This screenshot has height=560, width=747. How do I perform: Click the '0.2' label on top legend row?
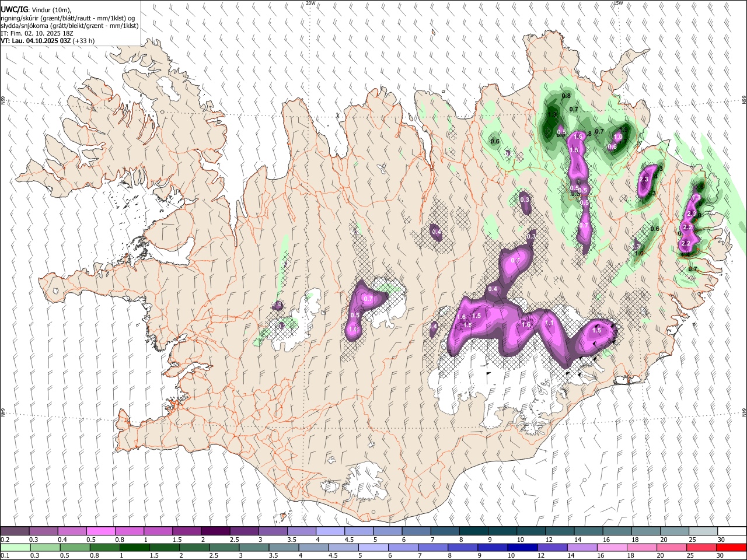[x=5, y=540]
